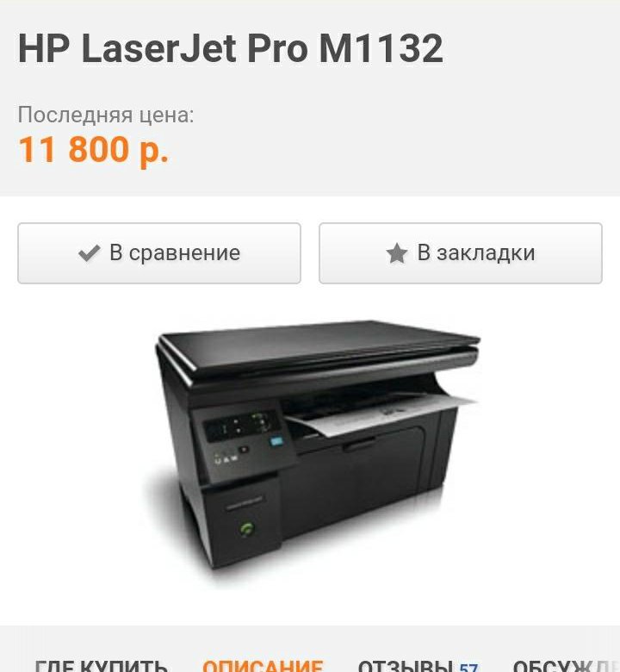Add printer to comparison via В сравнение
The height and width of the screenshot is (672, 620).
(x=159, y=252)
